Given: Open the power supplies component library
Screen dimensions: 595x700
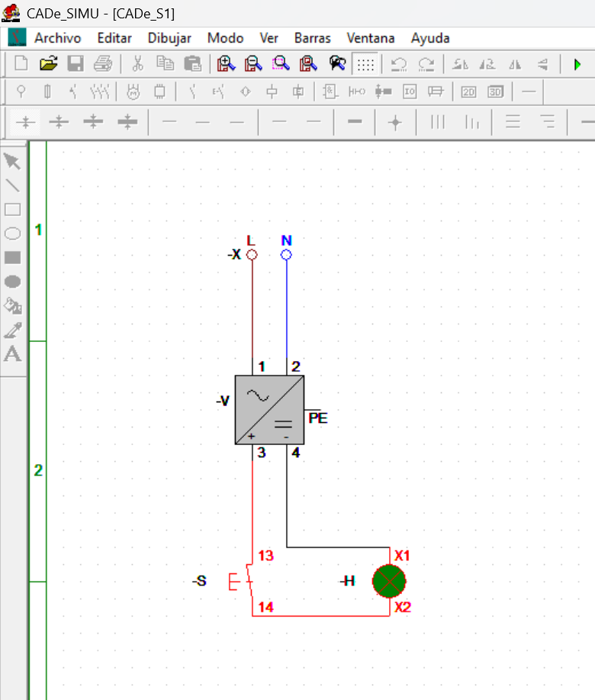Looking at the screenshot, I should pyautogui.click(x=21, y=92).
